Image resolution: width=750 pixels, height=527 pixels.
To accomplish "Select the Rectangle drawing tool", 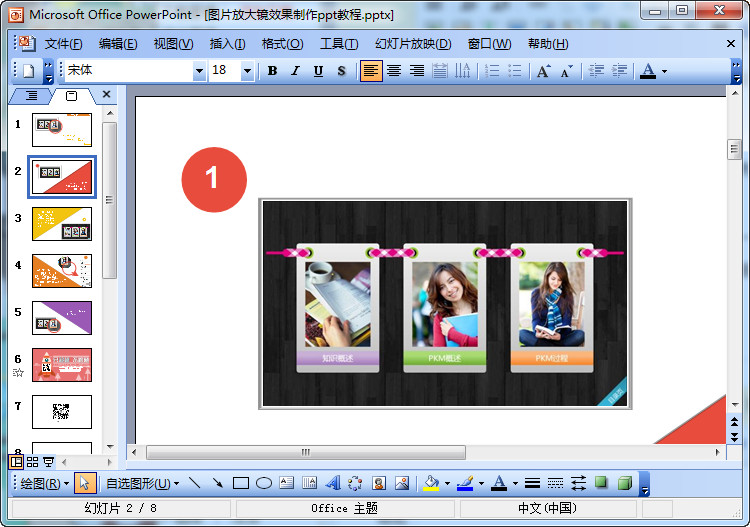I will 241,483.
